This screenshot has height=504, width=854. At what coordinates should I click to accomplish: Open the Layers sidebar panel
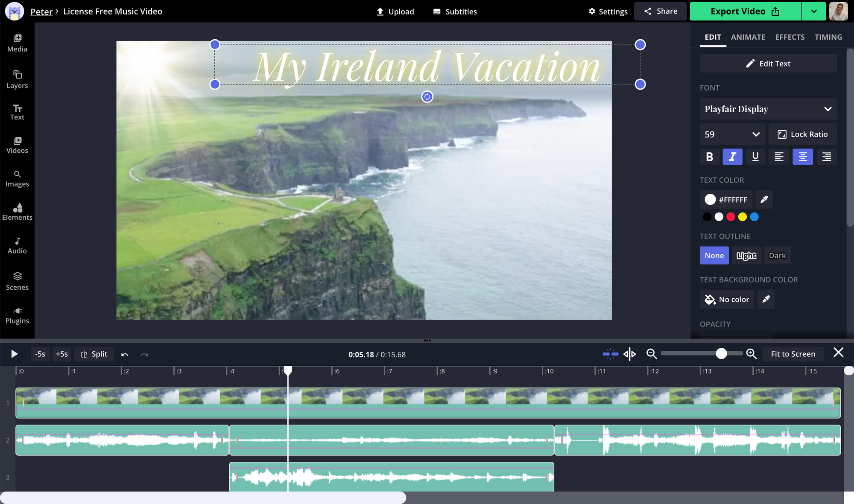[x=17, y=79]
